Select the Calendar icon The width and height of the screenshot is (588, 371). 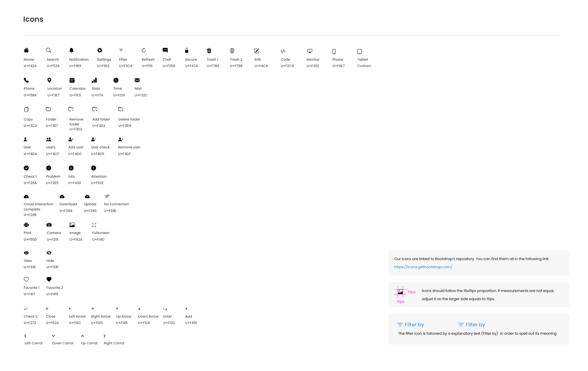point(72,80)
